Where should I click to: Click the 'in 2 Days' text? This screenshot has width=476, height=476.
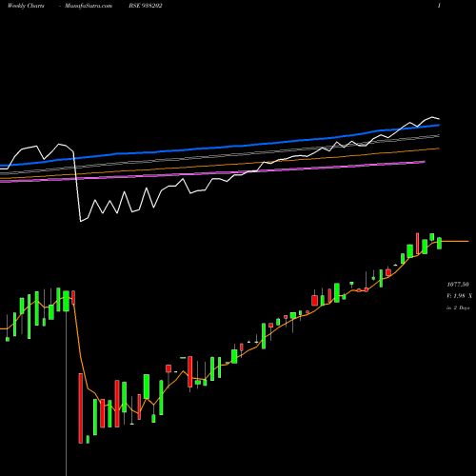[458, 307]
